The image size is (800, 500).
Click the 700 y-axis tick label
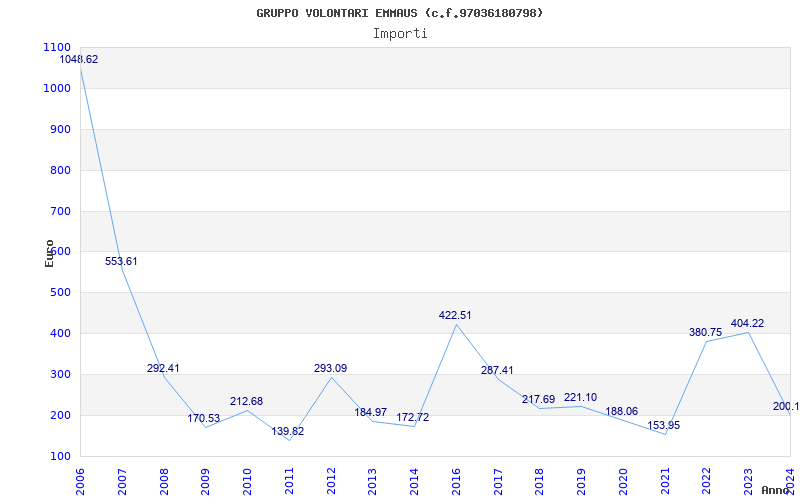tap(60, 211)
